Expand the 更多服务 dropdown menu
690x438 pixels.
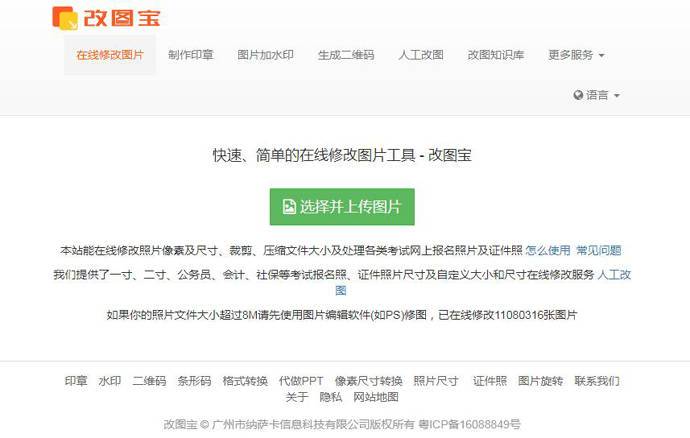coord(576,55)
